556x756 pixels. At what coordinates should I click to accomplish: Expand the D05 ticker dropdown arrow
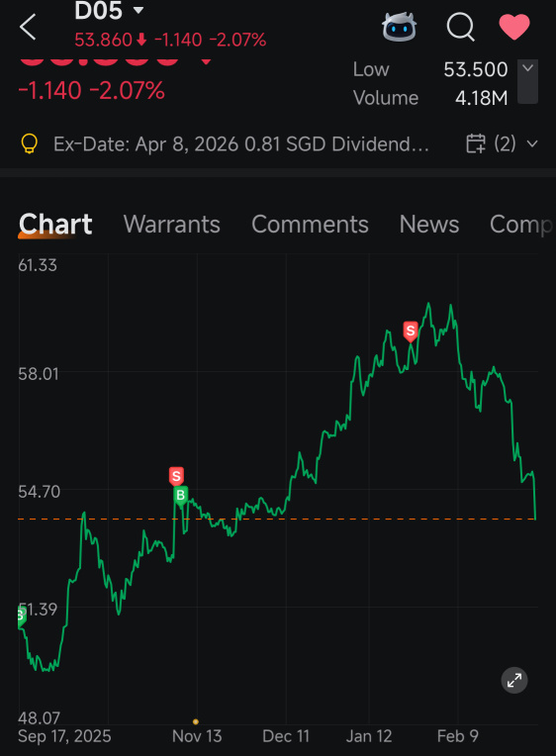click(139, 10)
